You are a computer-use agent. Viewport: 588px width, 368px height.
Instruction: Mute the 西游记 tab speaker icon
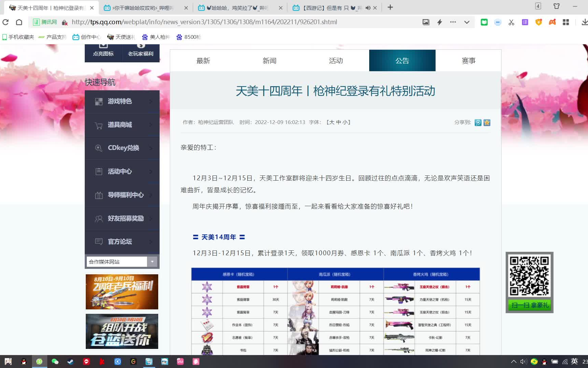[368, 7]
